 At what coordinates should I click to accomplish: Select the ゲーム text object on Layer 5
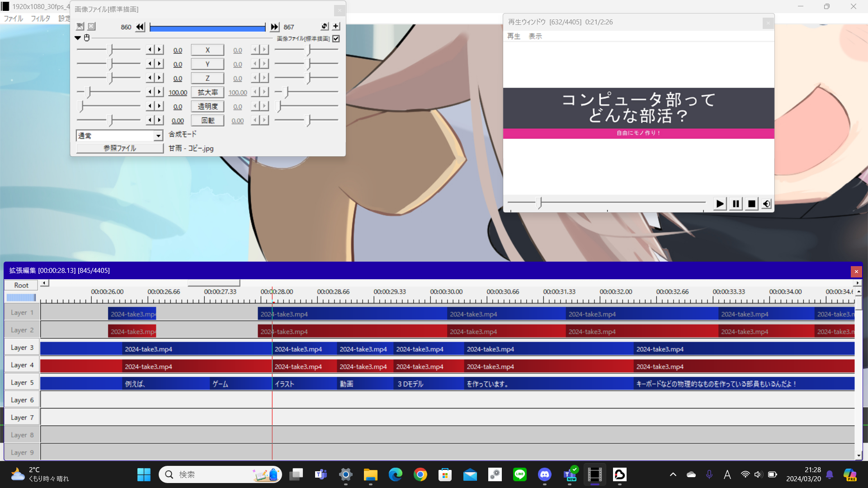241,384
